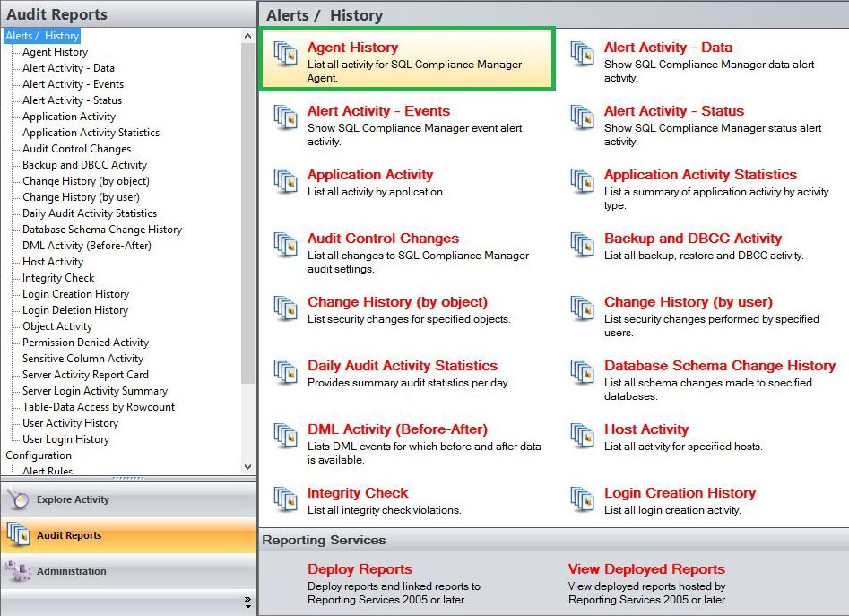Click the Agent History report icon
The image size is (849, 616).
click(x=285, y=54)
